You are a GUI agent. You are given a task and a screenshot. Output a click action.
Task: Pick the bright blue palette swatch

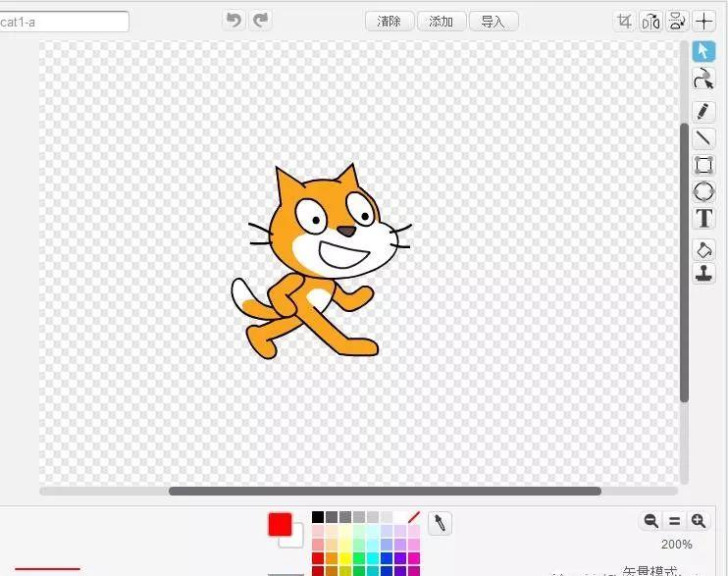coord(387,558)
